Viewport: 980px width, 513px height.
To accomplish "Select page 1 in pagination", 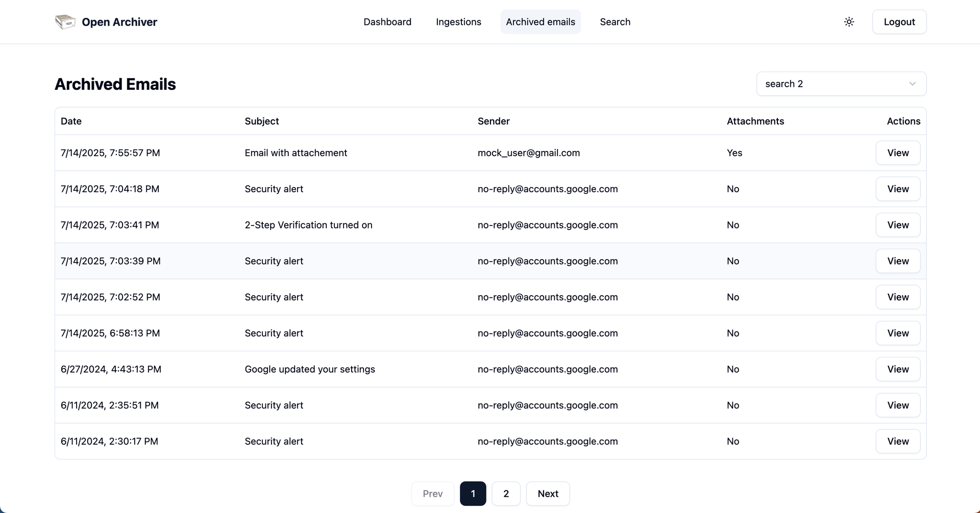I will [473, 494].
